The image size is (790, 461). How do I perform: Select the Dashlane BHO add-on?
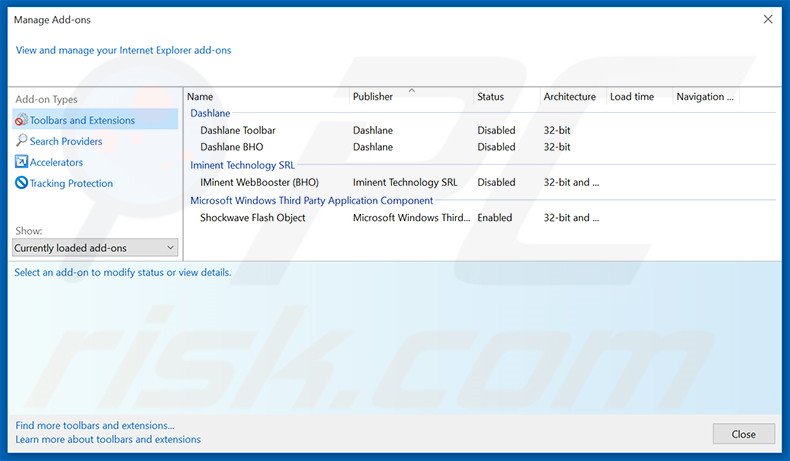[x=232, y=147]
